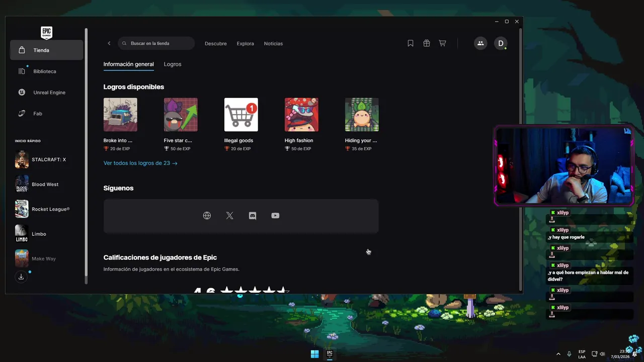Open the D profile avatar menu

coord(501,43)
